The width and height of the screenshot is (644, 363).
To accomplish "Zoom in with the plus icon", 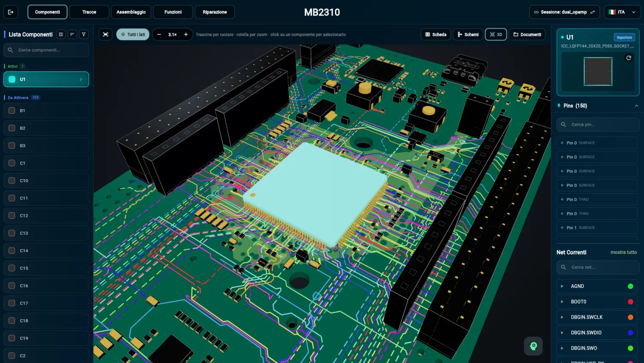I will 186,34.
